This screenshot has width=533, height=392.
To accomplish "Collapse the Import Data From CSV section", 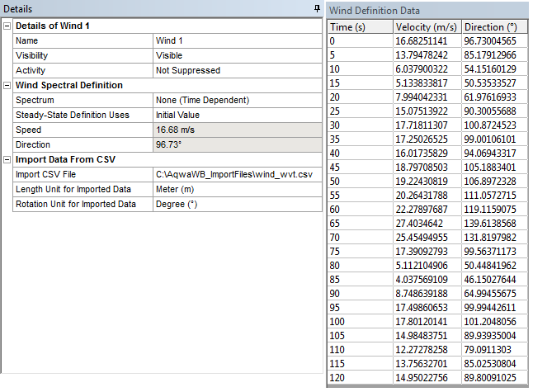I will click(7, 159).
